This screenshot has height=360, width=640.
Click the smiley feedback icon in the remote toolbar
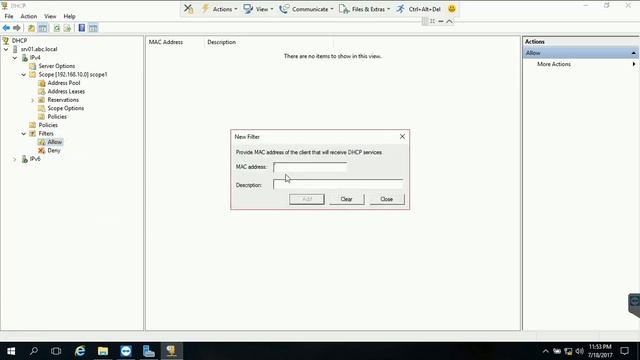451,9
